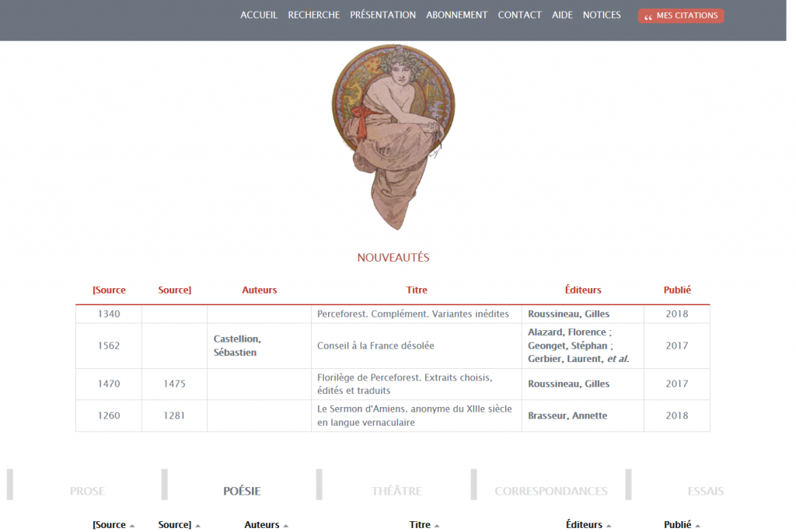Click editor Roussineau, Gilles in Complément row
This screenshot has height=532, width=796.
tap(568, 314)
